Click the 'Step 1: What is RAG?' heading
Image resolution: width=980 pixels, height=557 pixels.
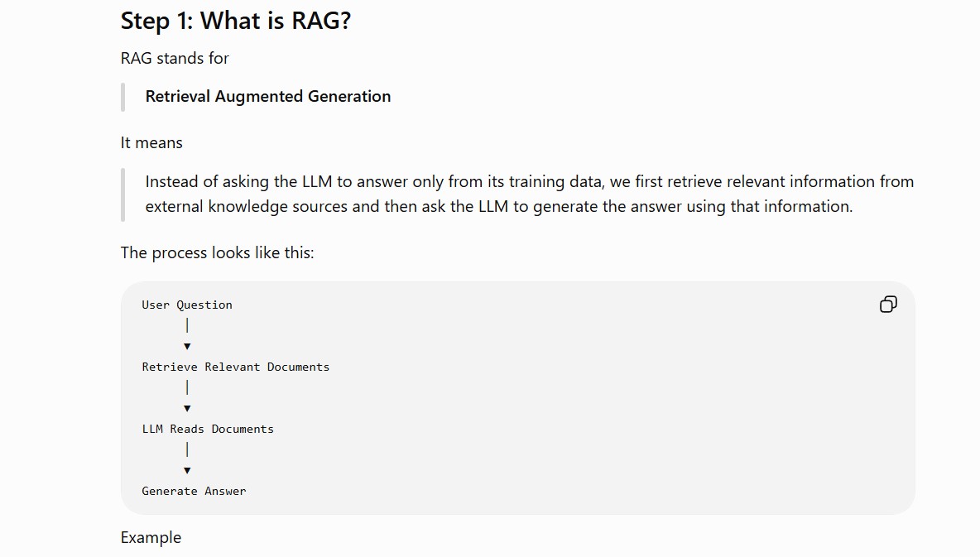click(x=236, y=21)
